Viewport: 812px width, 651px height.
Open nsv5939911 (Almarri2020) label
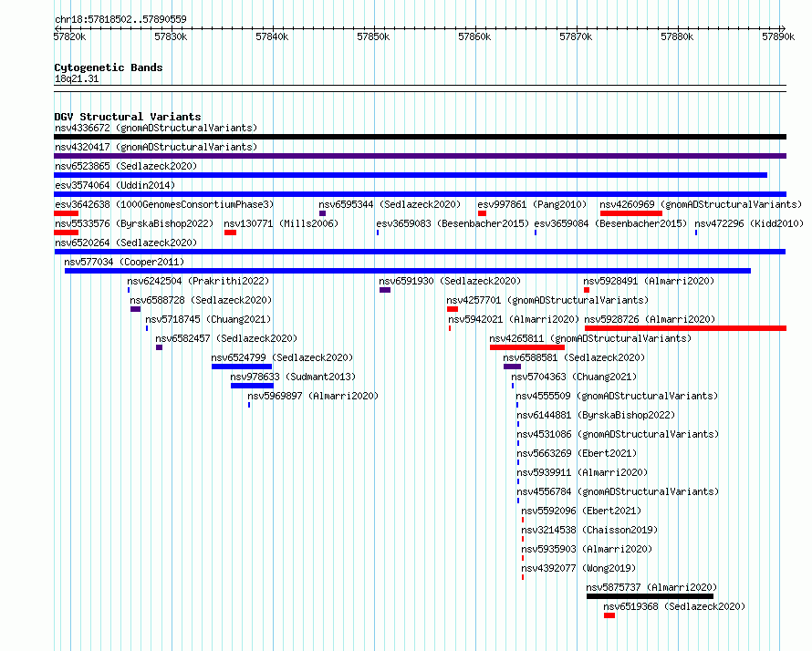click(x=582, y=472)
